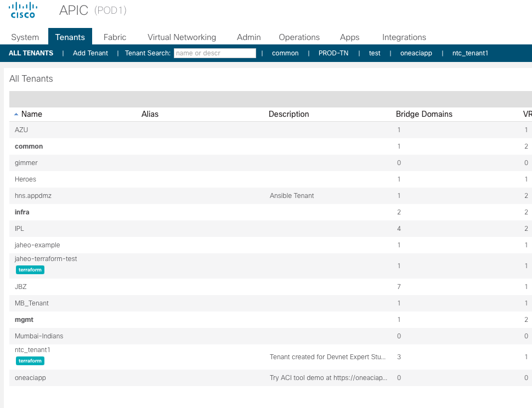Click terraform tag under jaheo-terraform-test
This screenshot has height=408, width=532.
point(30,270)
